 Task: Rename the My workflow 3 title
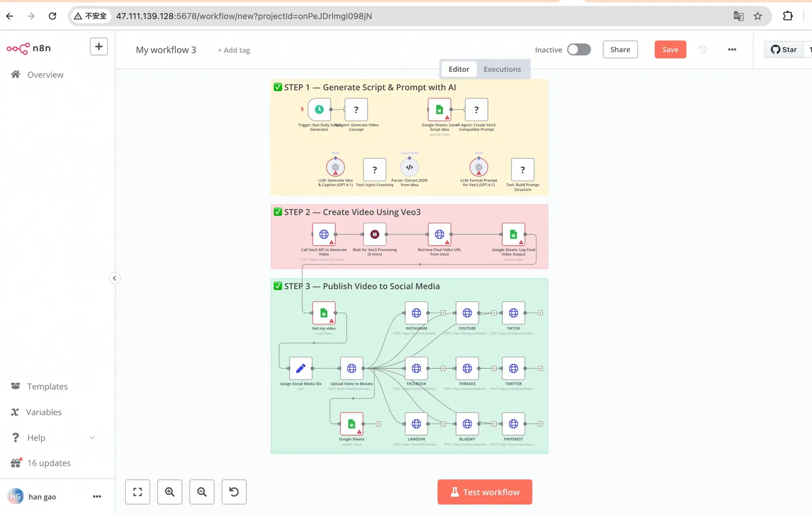pyautogui.click(x=166, y=50)
